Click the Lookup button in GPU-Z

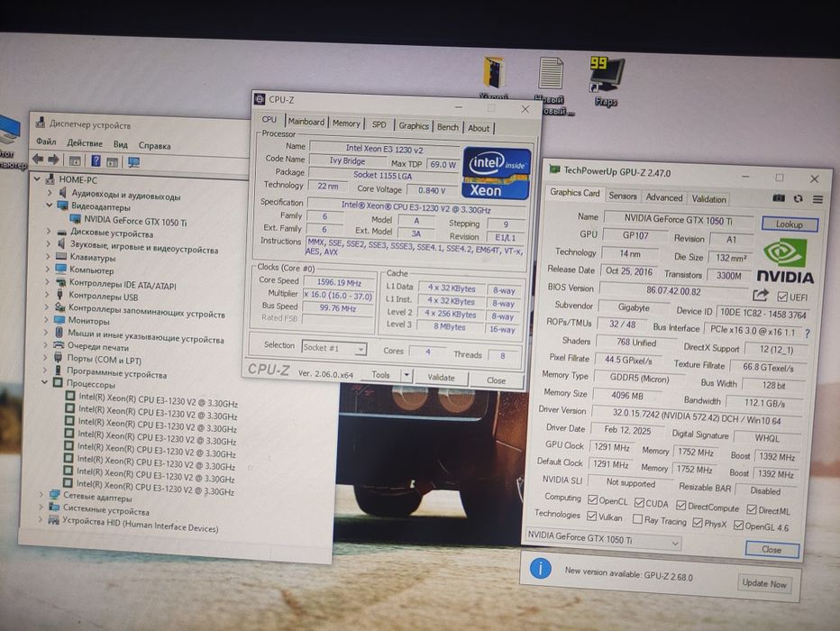pyautogui.click(x=790, y=224)
